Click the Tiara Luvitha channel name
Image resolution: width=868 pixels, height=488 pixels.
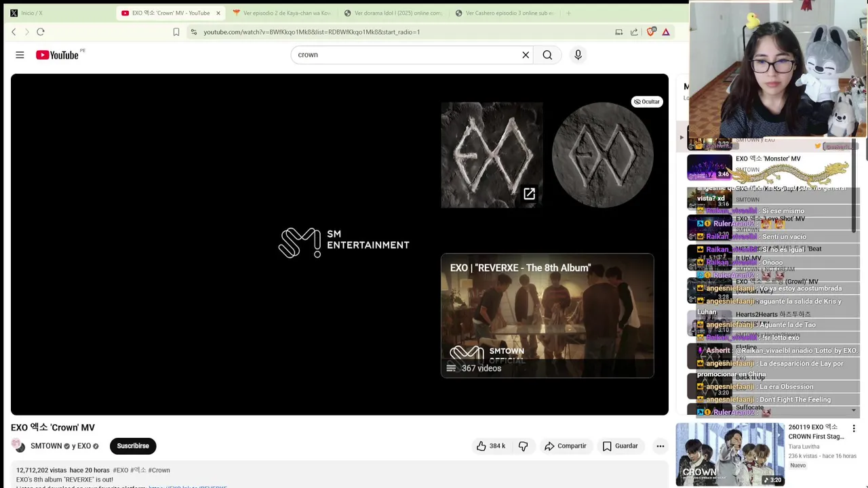tap(804, 447)
